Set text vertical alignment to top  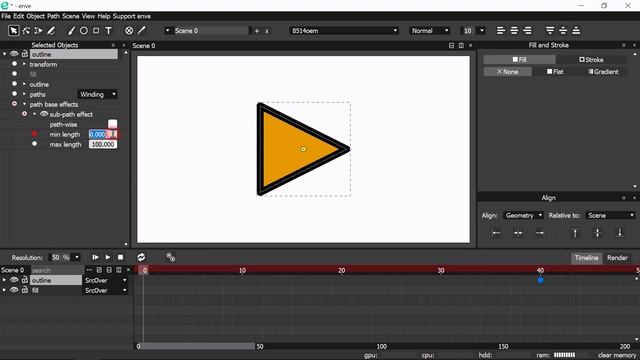(x=550, y=31)
